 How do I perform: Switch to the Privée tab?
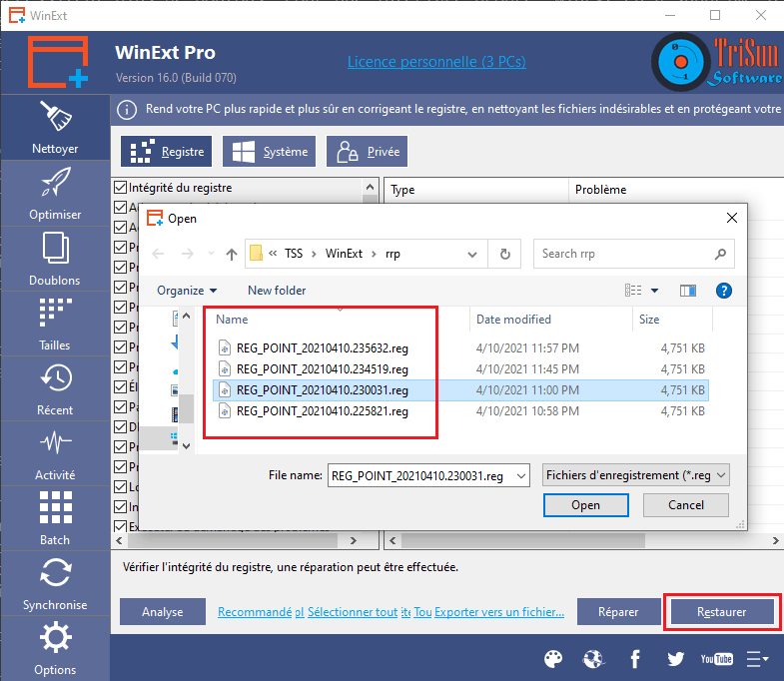[x=367, y=151]
